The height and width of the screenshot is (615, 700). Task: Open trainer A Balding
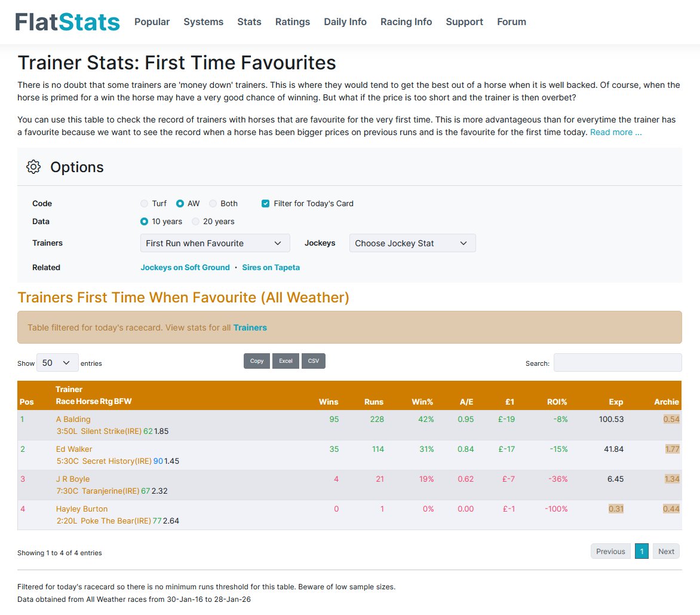(x=73, y=420)
